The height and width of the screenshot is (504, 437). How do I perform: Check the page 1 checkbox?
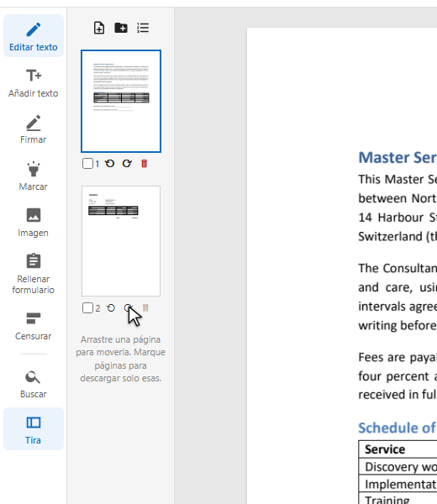[x=87, y=164]
